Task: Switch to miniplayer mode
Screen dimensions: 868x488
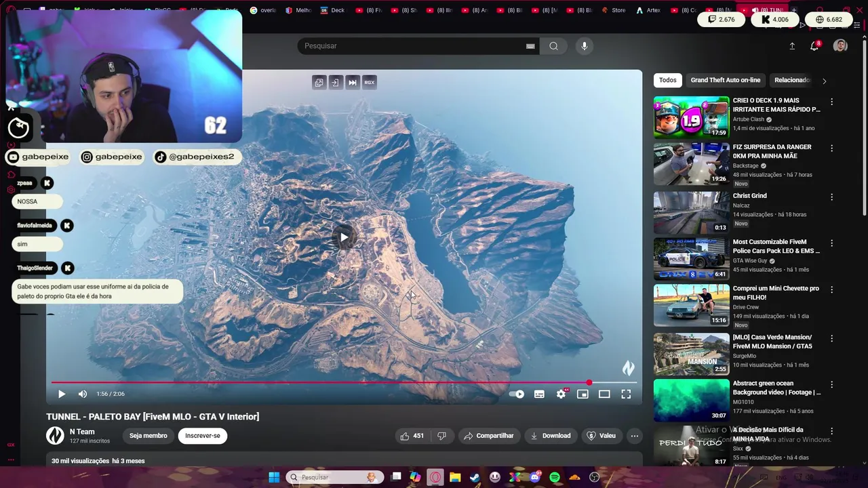Action: tap(583, 394)
